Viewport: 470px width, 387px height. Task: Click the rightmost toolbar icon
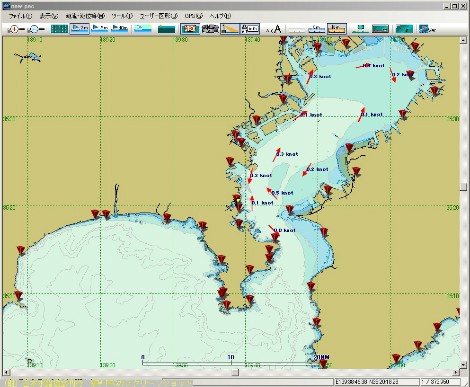pyautogui.click(x=427, y=29)
